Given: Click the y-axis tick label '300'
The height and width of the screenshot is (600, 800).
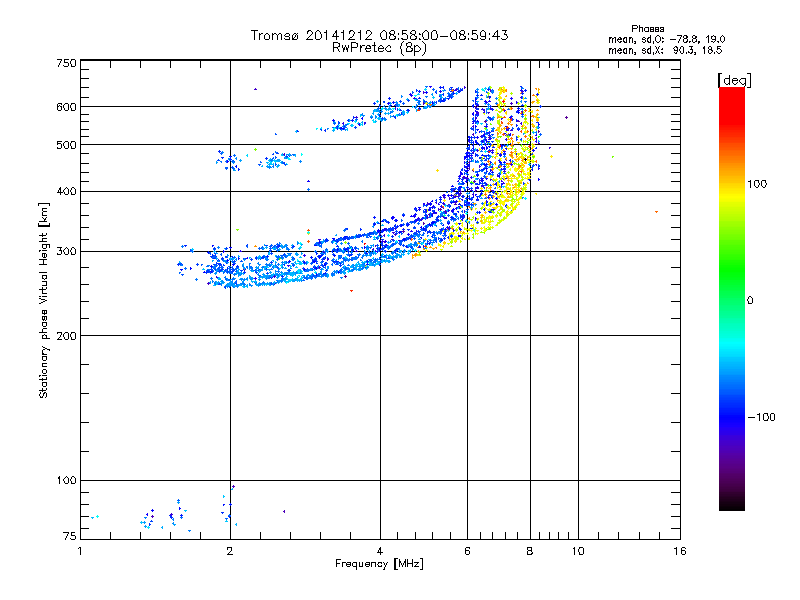Looking at the screenshot, I should click(x=66, y=252).
